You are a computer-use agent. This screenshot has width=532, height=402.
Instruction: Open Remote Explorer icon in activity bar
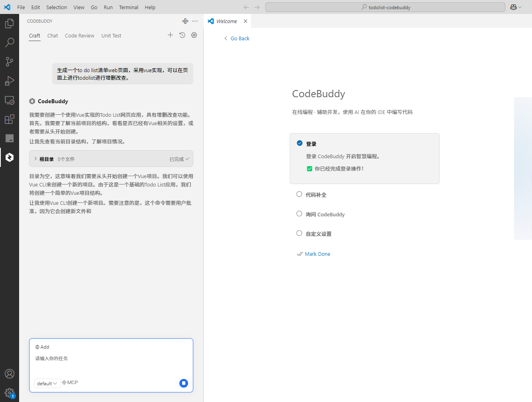click(10, 100)
